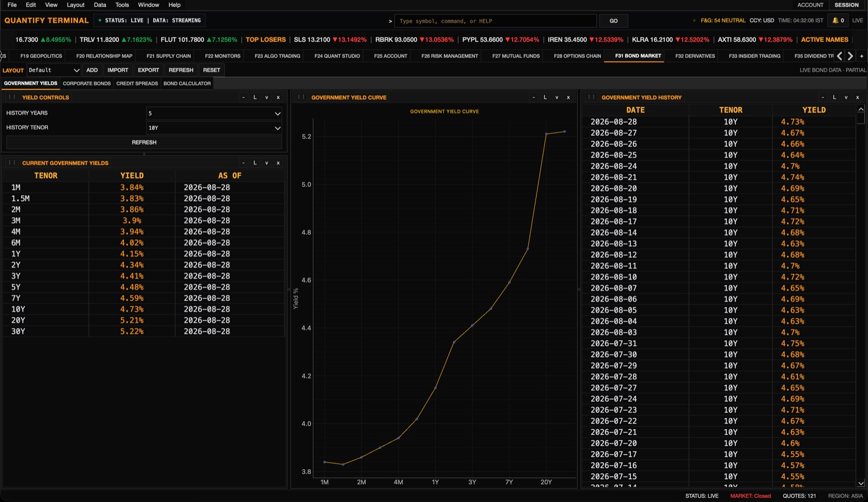Click L button on Yield Controls panel
The height and width of the screenshot is (502, 868).
click(x=255, y=98)
